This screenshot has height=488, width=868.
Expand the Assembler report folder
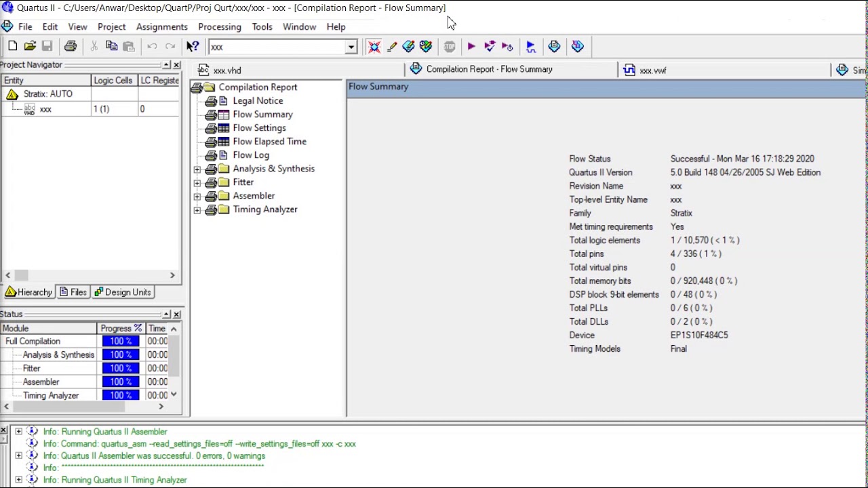(x=197, y=196)
